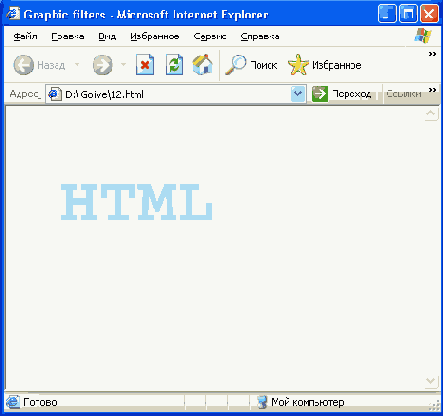
Task: Click the Мой компьютер status text
Action: tap(308, 402)
